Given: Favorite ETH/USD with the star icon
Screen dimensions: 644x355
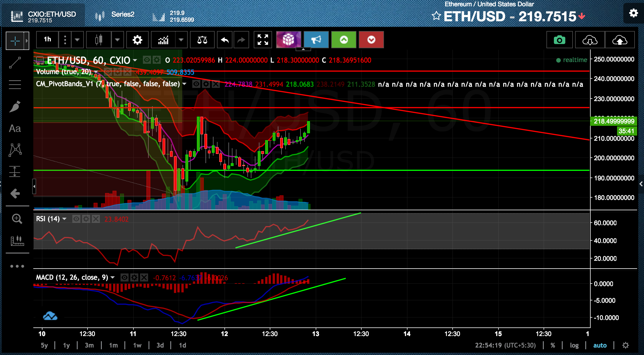Looking at the screenshot, I should [x=436, y=16].
